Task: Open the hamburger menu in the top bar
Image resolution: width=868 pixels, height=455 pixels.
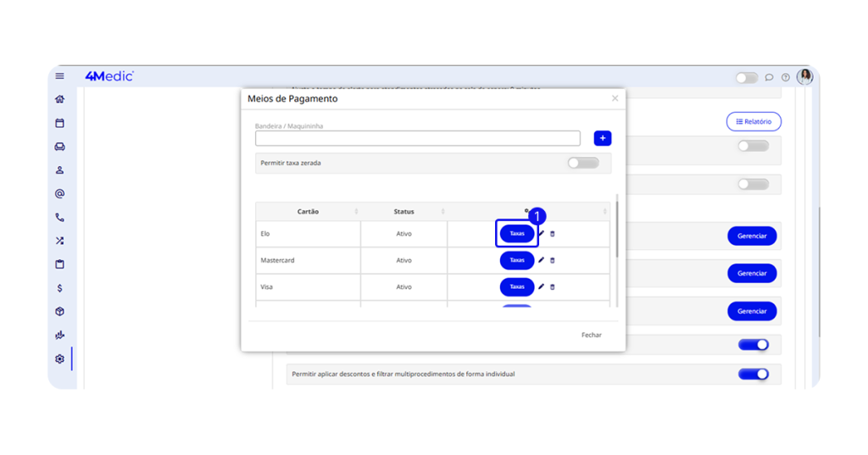Action: point(59,76)
